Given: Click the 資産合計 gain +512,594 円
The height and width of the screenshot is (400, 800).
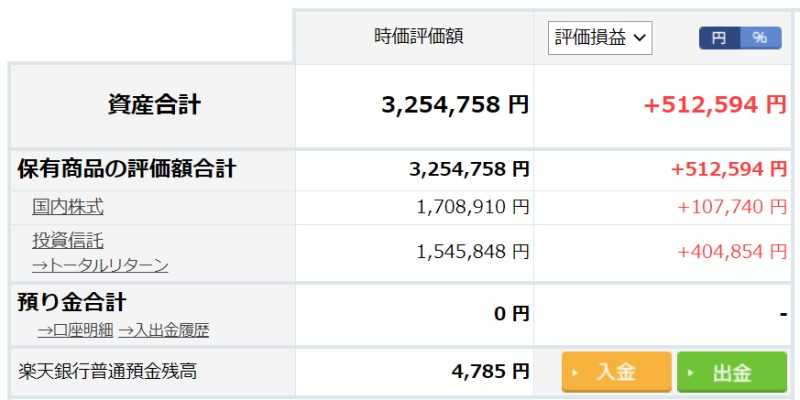Looking at the screenshot, I should pyautogui.click(x=715, y=105).
